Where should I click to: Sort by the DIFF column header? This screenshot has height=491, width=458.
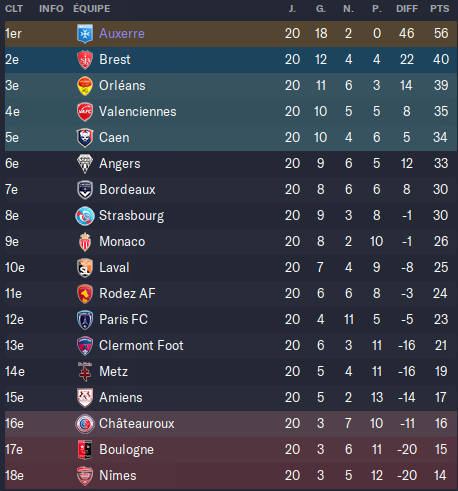[x=407, y=9]
